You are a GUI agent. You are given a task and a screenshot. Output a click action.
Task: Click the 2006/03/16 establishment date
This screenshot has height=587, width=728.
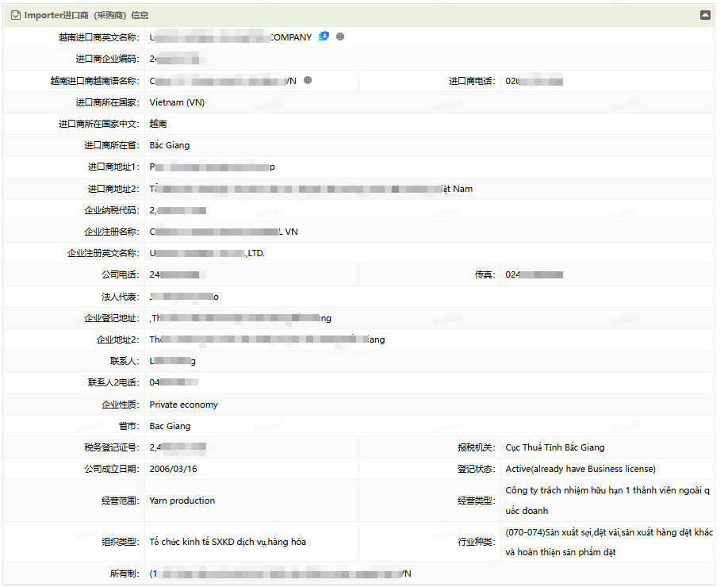[173, 469]
